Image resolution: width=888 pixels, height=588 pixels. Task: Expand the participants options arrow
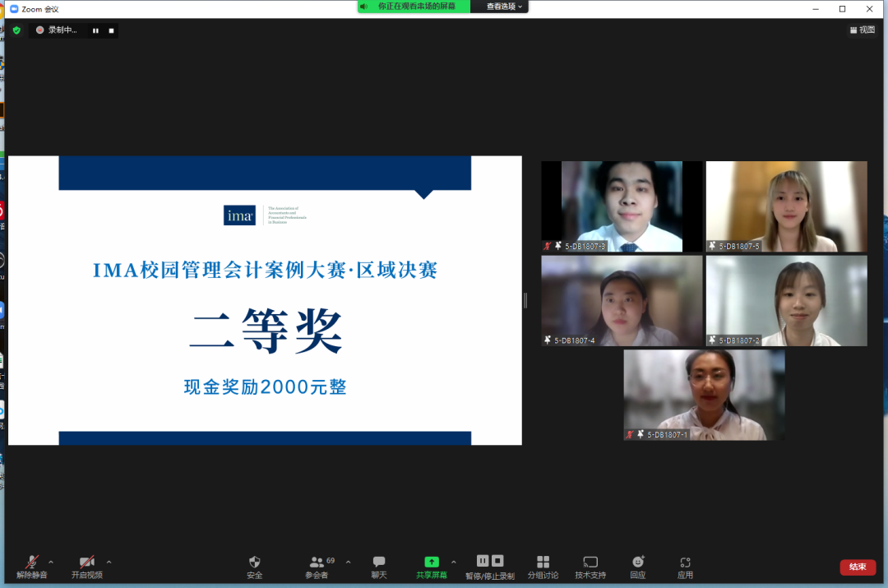click(x=349, y=562)
